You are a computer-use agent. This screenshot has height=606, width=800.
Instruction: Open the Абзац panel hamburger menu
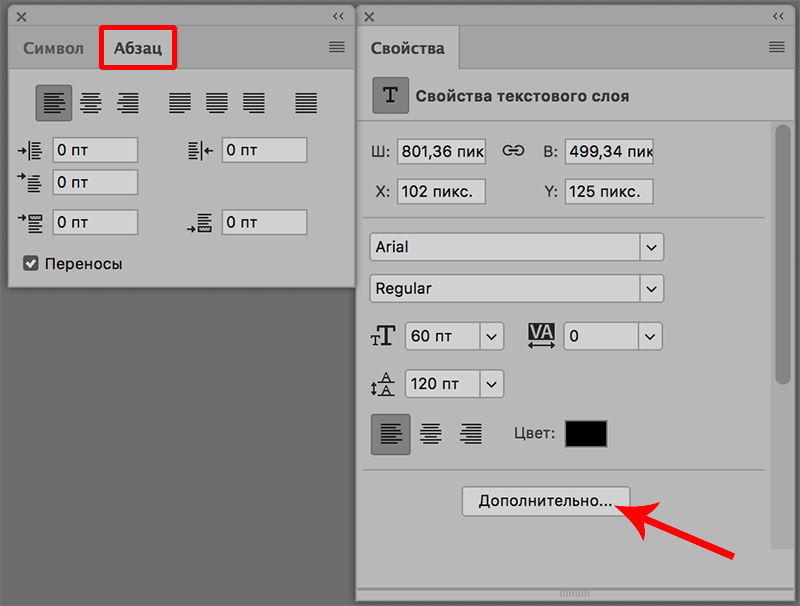(337, 47)
